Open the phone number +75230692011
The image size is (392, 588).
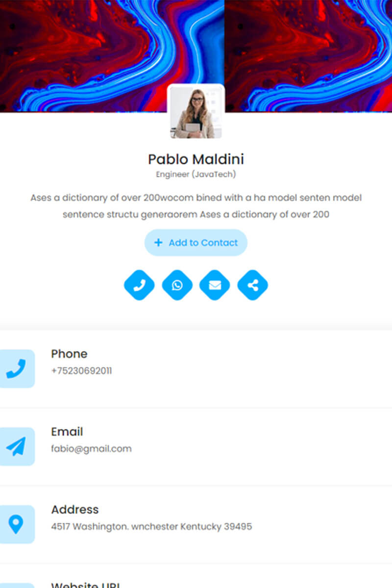click(x=81, y=371)
